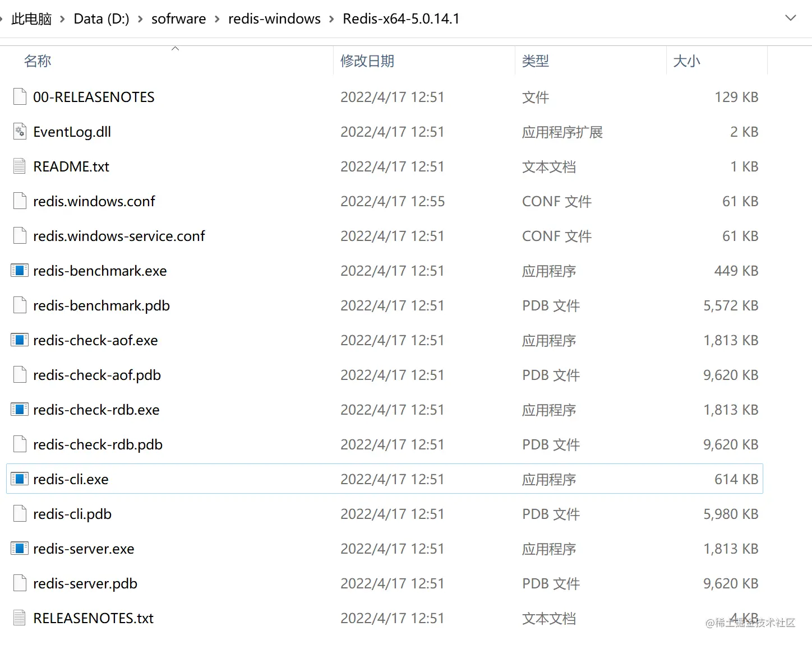The image size is (812, 645).
Task: Click the redis-benchmark.pdb file icon
Action: coord(20,305)
